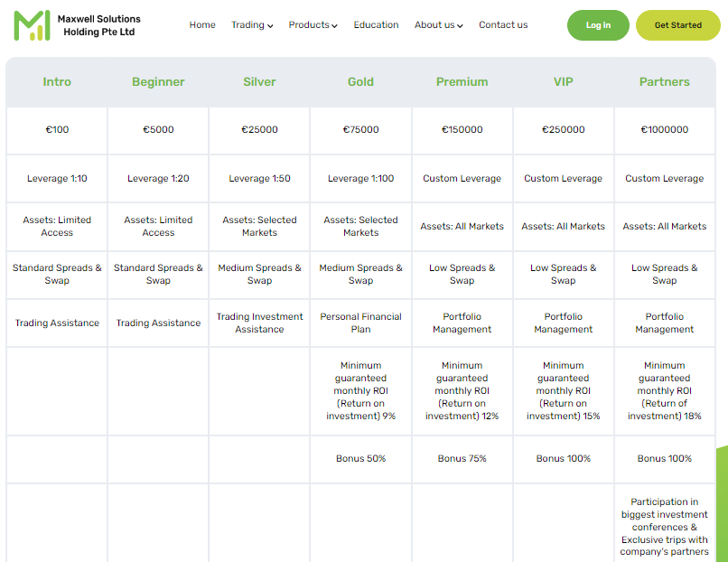
Task: Click the Maxwell Solutions Holding Pte Ltd text
Action: pos(98,25)
